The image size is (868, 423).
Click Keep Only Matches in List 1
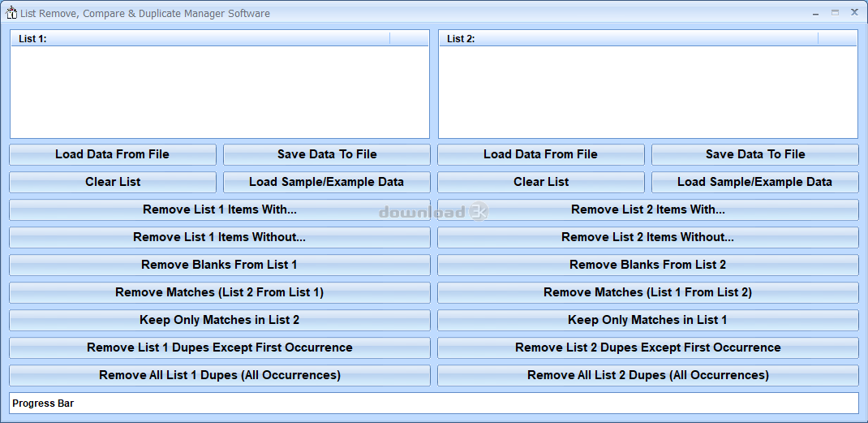648,320
